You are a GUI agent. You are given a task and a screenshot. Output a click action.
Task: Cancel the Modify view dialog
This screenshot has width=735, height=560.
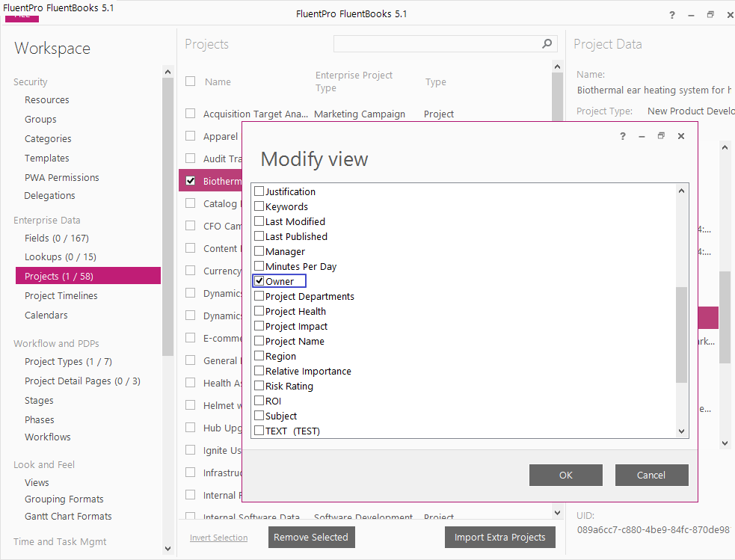coord(651,475)
